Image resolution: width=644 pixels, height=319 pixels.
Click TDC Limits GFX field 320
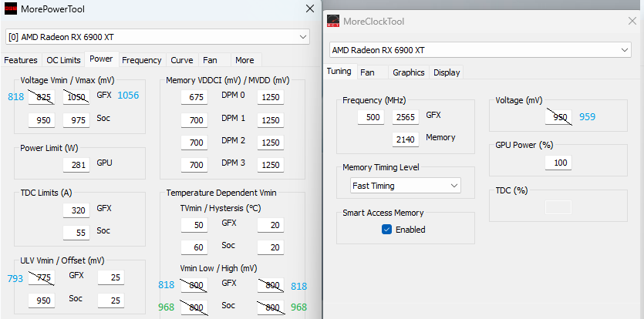(x=76, y=210)
